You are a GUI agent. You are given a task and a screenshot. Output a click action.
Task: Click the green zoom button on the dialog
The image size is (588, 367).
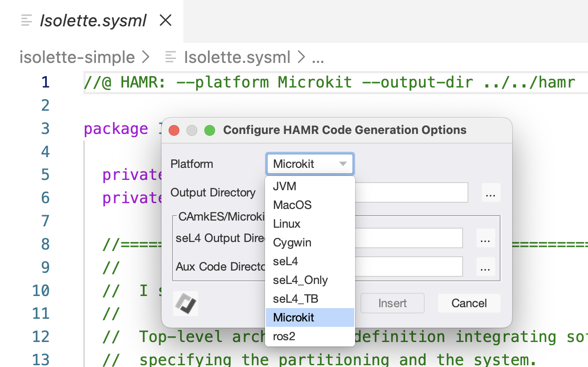(209, 130)
